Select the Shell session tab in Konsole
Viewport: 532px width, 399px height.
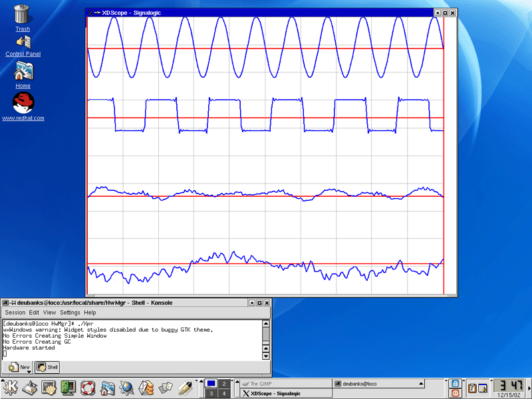click(47, 367)
